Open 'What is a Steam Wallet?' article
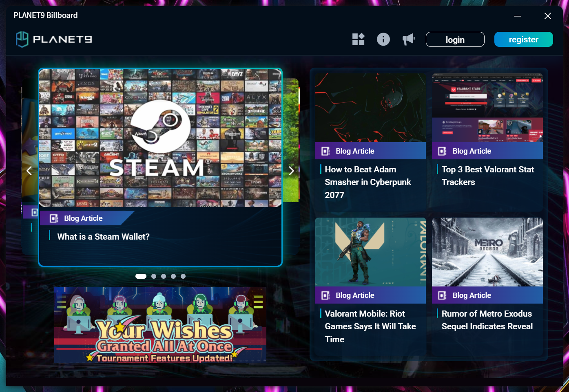The image size is (569, 392). coord(104,237)
